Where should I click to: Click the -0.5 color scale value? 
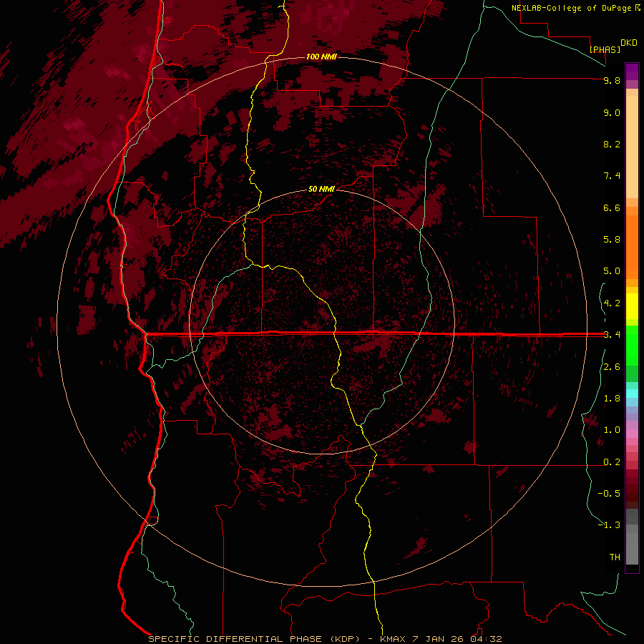[609, 494]
